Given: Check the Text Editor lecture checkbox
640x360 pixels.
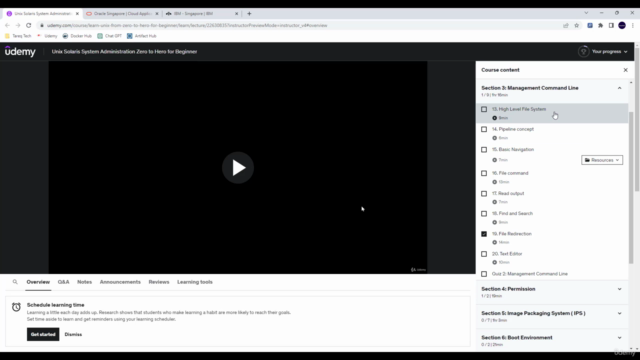Looking at the screenshot, I should (484, 254).
